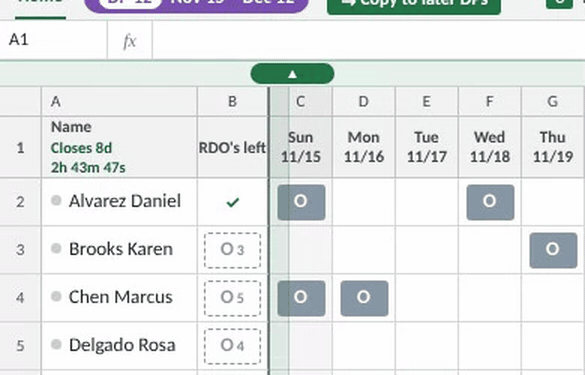The height and width of the screenshot is (375, 585).
Task: Click Delgado Rosa's dashed O 4 RDO chip
Action: (x=232, y=346)
